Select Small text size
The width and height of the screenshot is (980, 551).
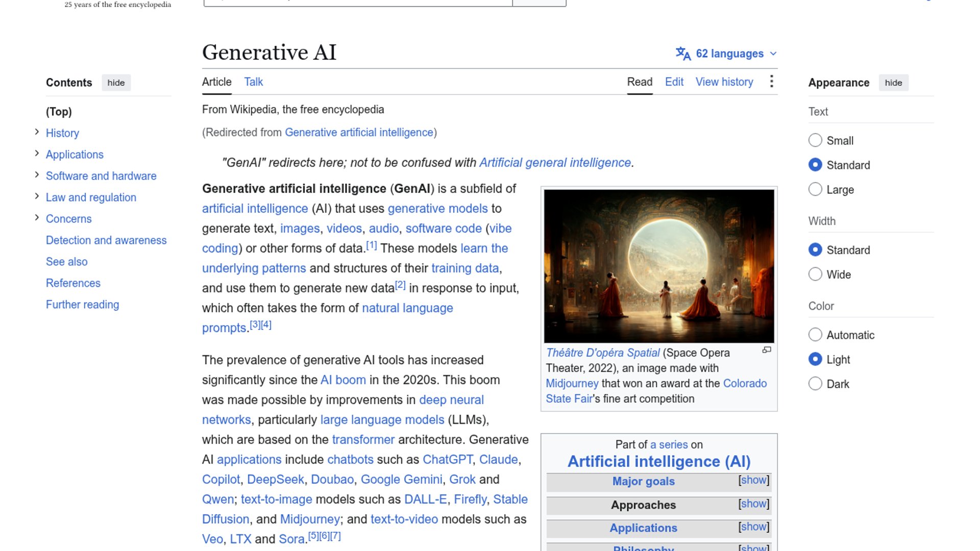point(815,140)
